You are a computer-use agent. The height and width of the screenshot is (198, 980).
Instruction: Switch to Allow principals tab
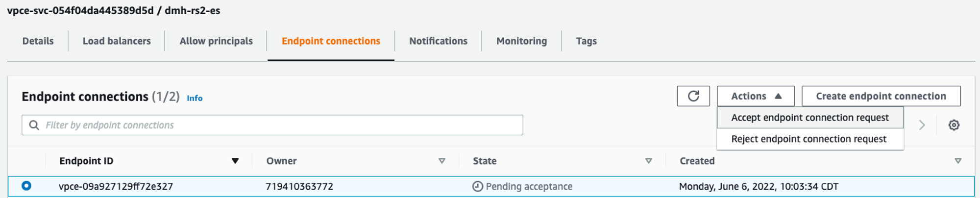(216, 41)
